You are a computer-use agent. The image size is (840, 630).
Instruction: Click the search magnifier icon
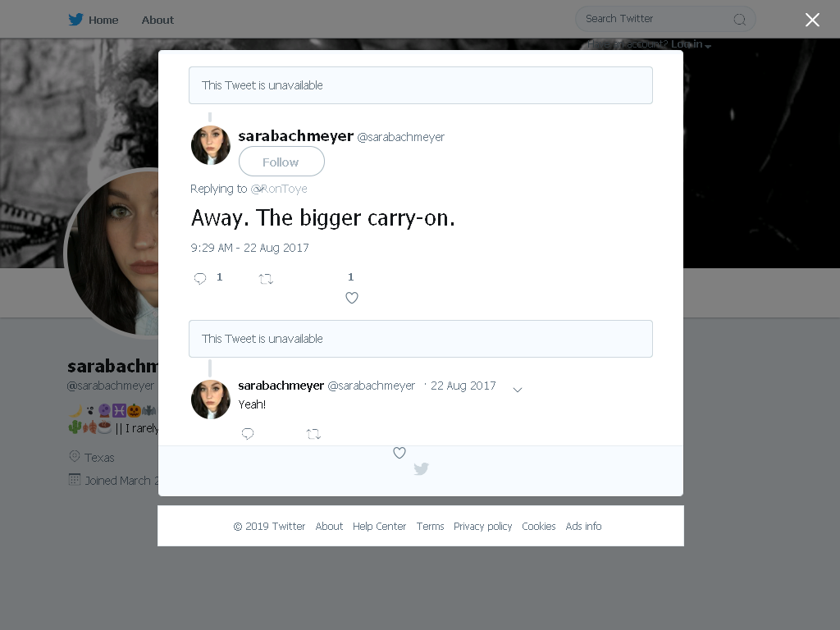coord(739,20)
